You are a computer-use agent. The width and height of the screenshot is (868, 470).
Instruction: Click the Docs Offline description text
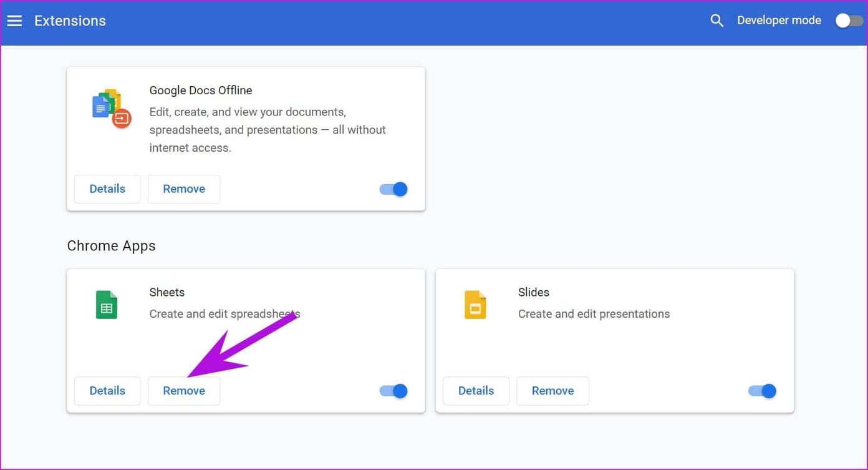(268, 130)
